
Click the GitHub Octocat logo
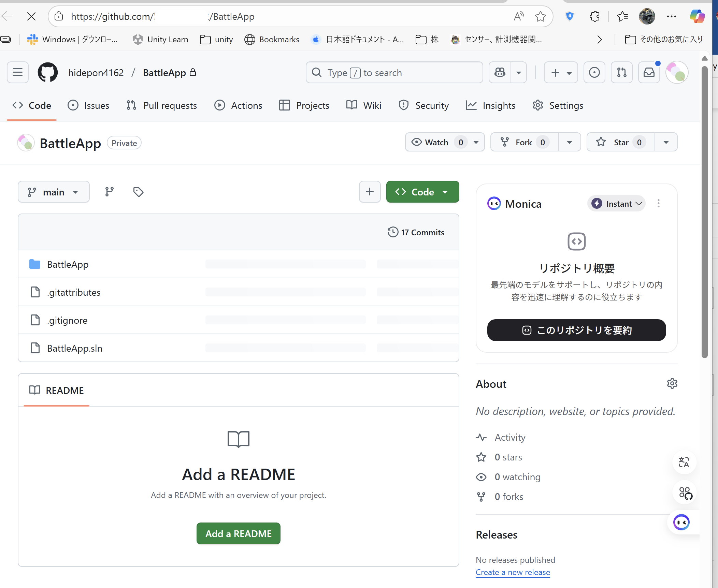pyautogui.click(x=48, y=72)
